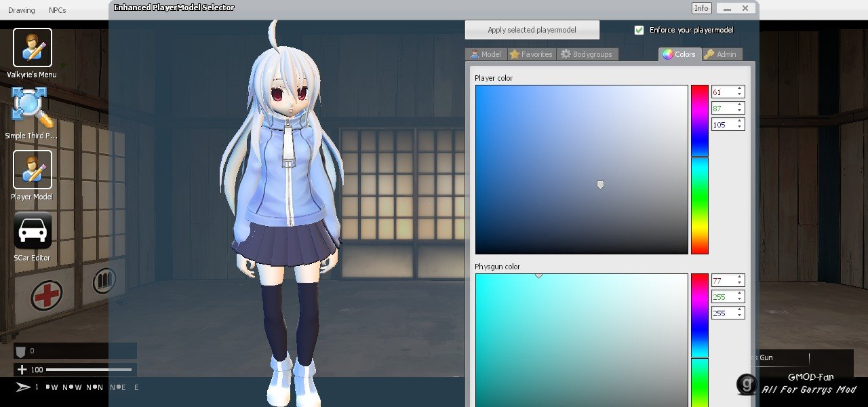Pick a shade in Physgun color square
Screen dimensions: 868x407
(x=582, y=340)
